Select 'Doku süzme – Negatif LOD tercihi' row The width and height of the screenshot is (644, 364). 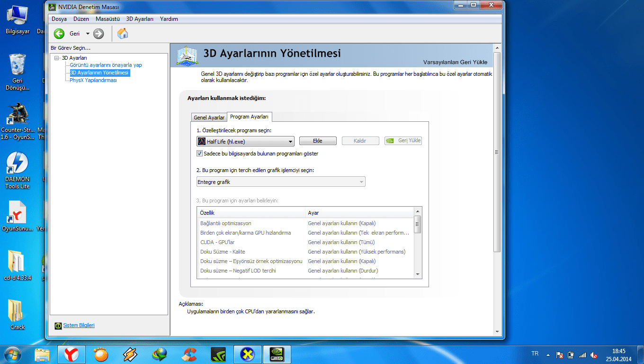pos(305,271)
